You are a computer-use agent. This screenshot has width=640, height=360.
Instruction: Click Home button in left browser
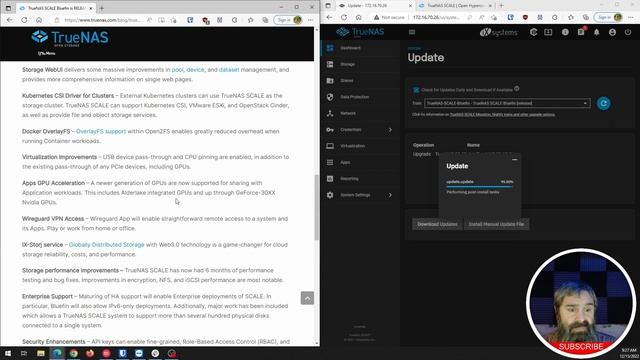[x=39, y=20]
